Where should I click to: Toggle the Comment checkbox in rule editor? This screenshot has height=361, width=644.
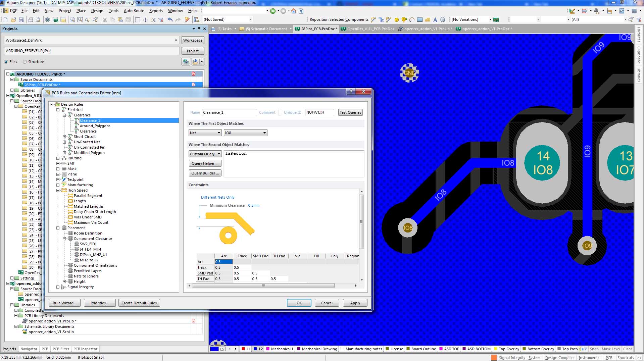coord(279,113)
